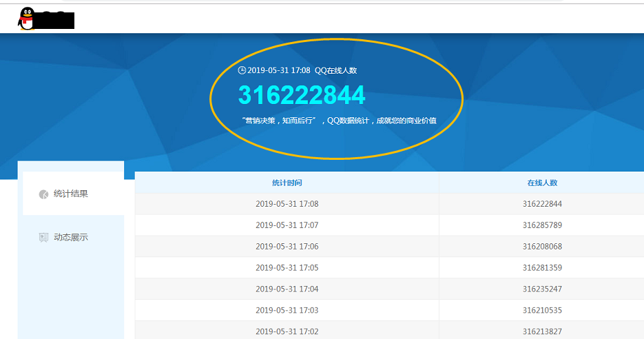Click the clock icon beside 2019-05-31 17:08
Viewport: 644px width, 339px height.
point(242,70)
